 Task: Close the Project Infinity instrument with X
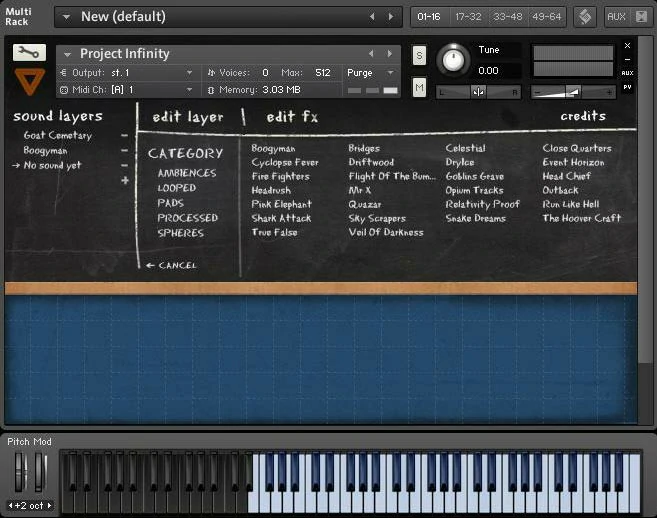[x=627, y=45]
